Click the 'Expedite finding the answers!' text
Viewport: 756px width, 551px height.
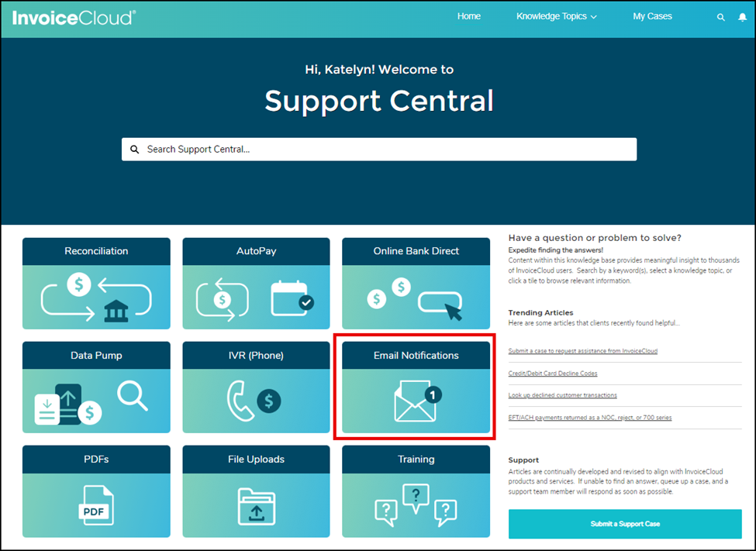click(x=555, y=250)
